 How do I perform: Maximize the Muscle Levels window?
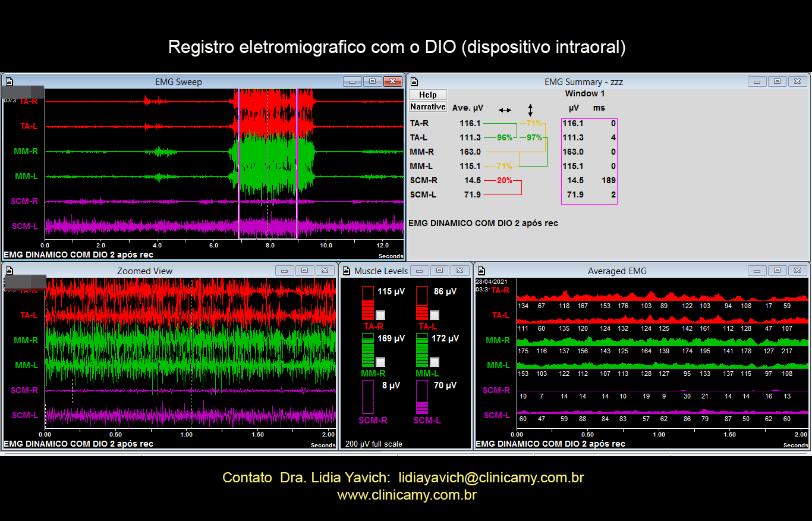click(439, 271)
